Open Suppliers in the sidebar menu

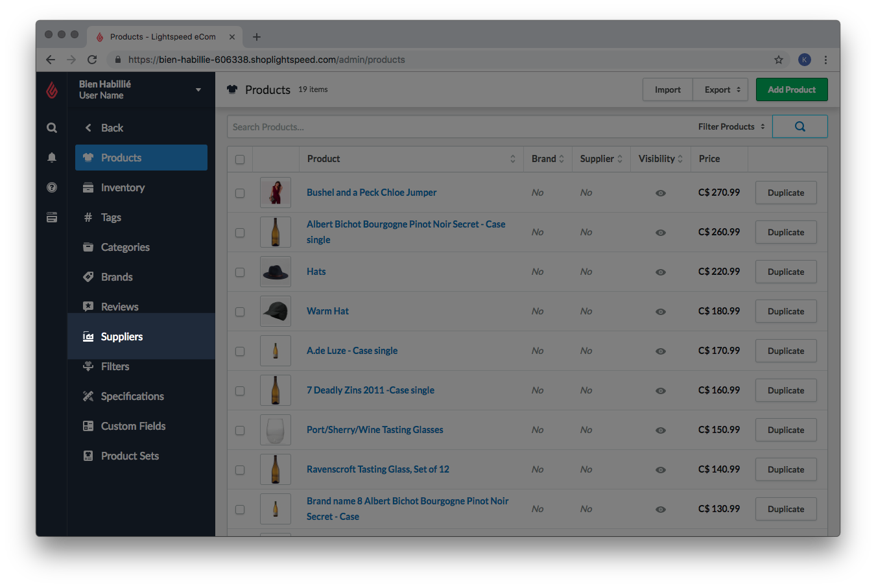click(x=141, y=336)
